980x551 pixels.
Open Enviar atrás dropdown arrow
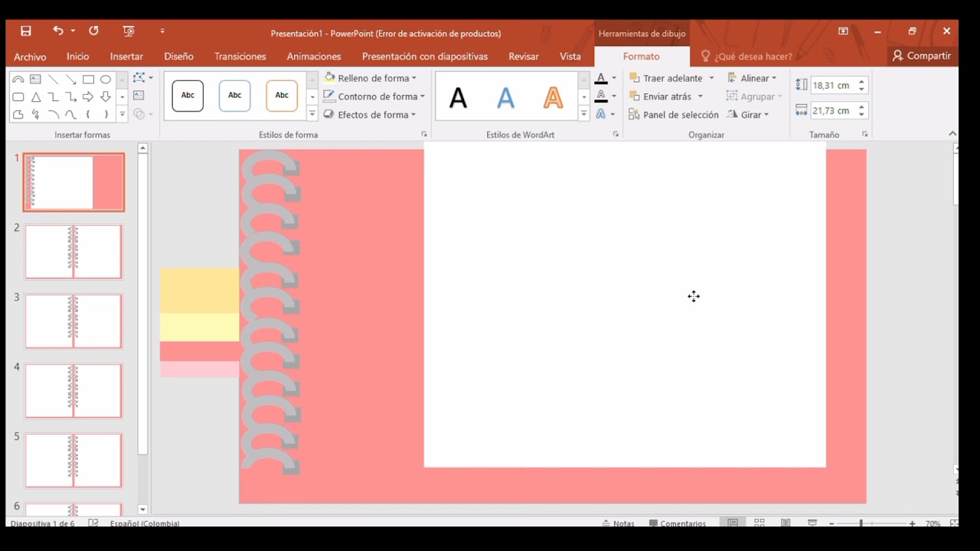(x=700, y=96)
